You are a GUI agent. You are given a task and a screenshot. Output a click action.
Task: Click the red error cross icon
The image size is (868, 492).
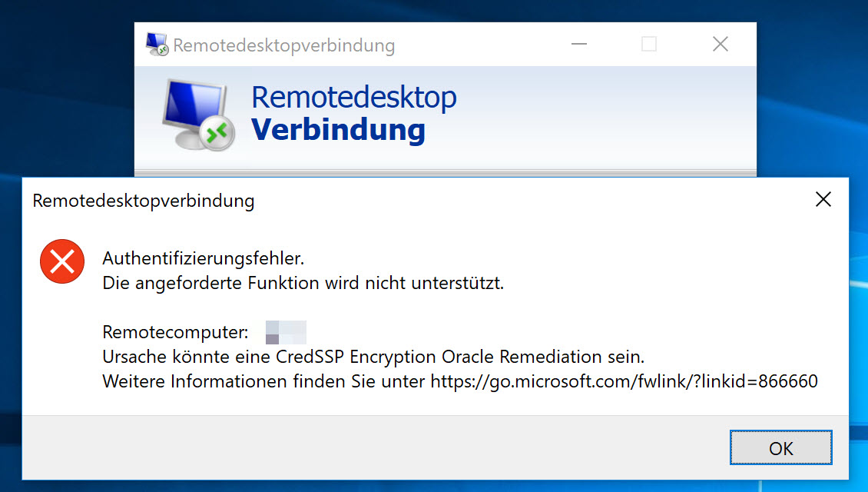pos(62,261)
